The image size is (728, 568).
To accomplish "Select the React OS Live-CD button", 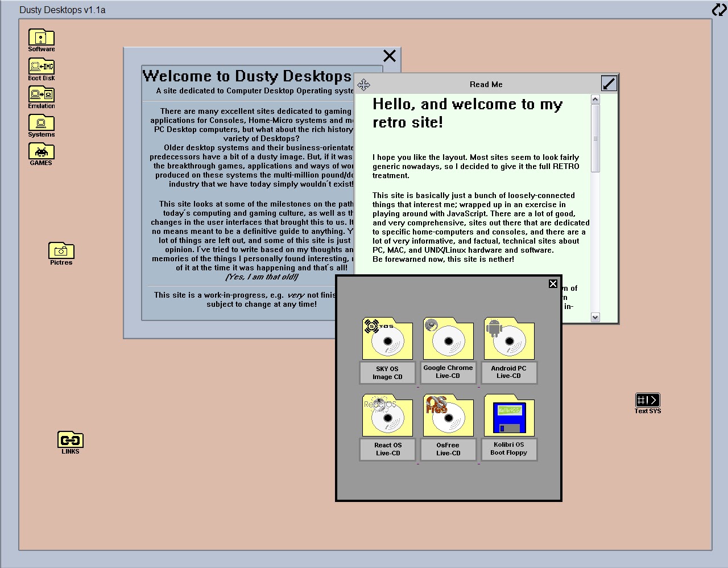I will tap(387, 450).
